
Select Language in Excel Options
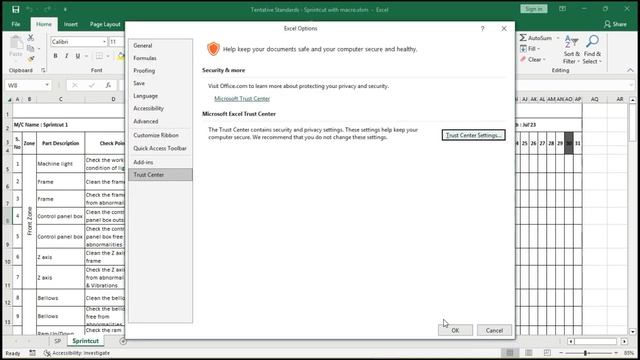(160, 96)
